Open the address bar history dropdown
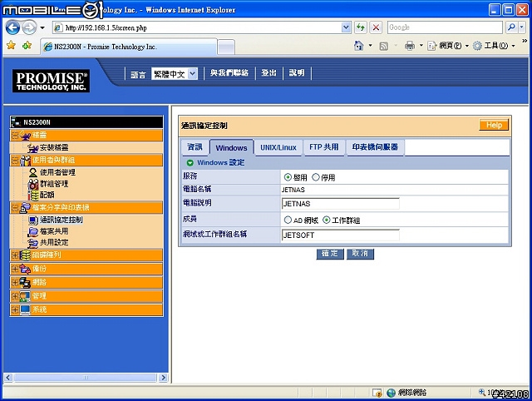 (x=346, y=27)
